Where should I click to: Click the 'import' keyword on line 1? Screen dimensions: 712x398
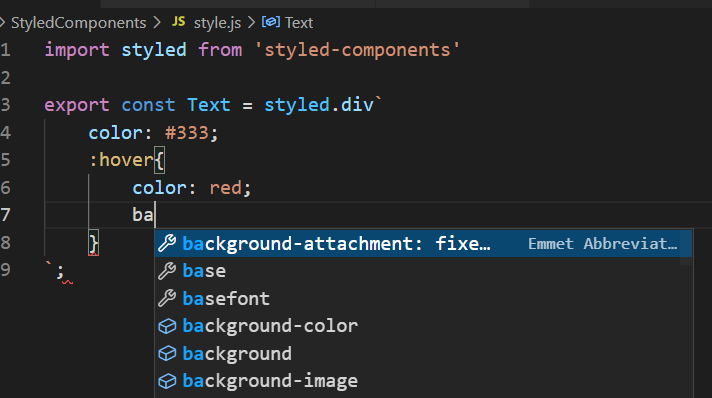77,50
